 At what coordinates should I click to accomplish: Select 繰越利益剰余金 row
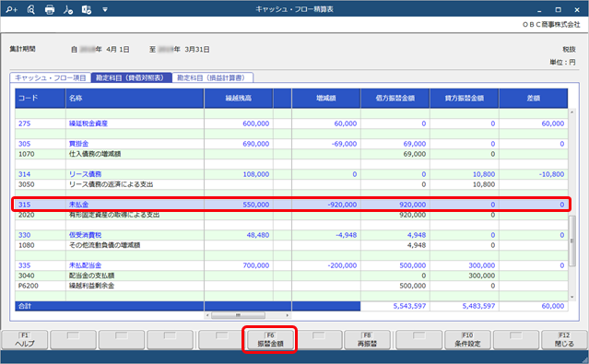[291, 286]
